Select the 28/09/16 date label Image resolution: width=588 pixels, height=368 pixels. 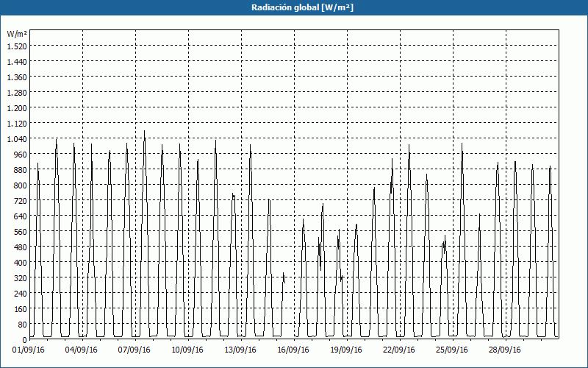505,350
